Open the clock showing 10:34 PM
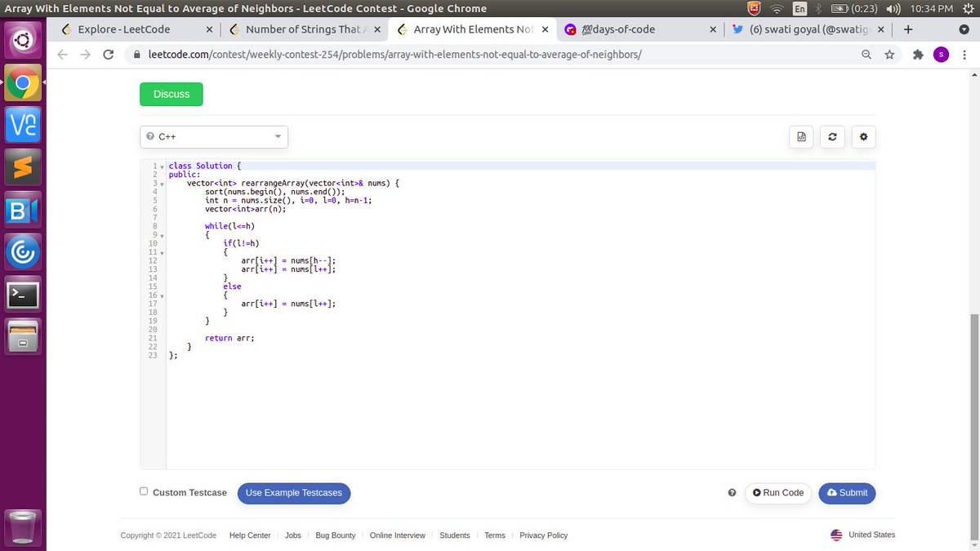The height and width of the screenshot is (551, 980). pos(931,8)
